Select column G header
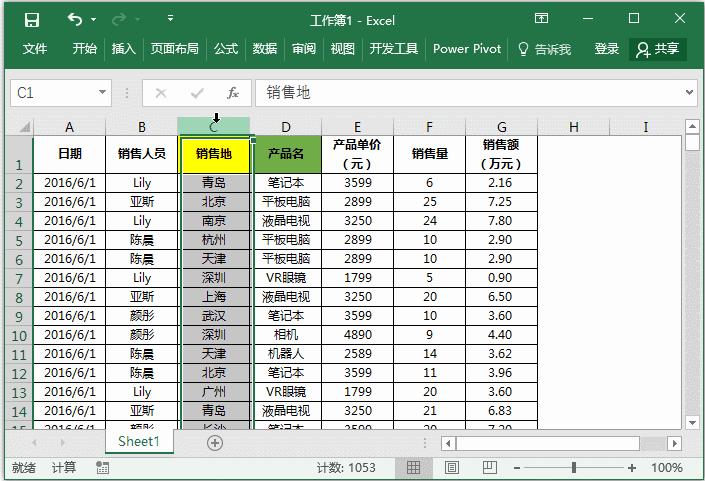This screenshot has width=705, height=481. (x=501, y=127)
